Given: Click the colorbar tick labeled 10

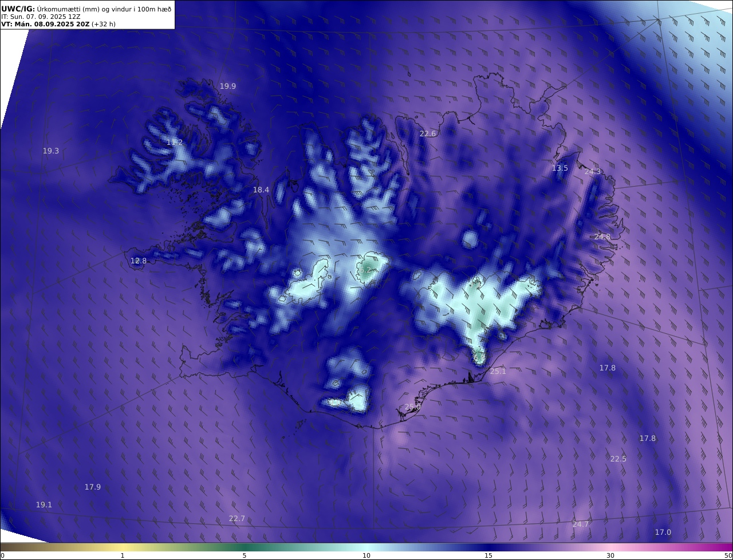Looking at the screenshot, I should pos(366,555).
